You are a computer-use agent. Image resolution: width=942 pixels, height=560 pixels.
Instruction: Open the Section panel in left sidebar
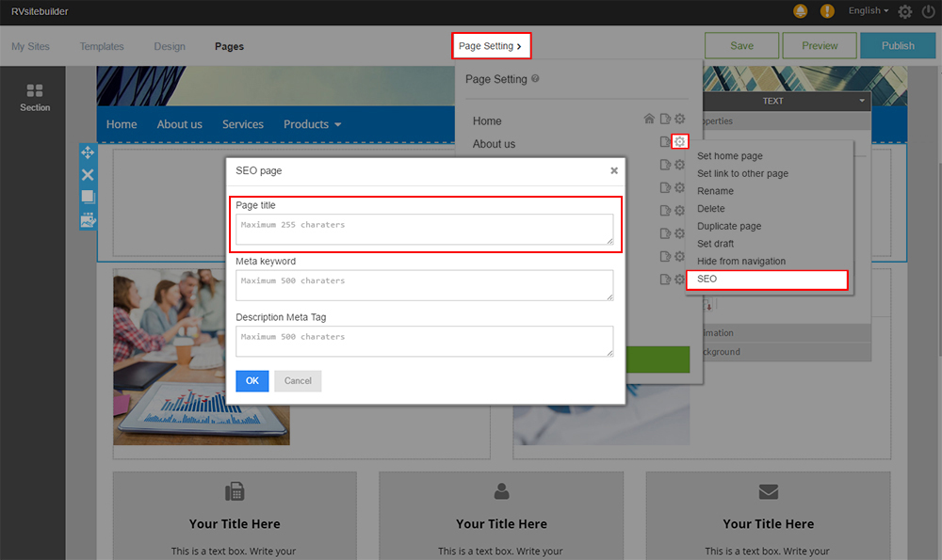[35, 97]
